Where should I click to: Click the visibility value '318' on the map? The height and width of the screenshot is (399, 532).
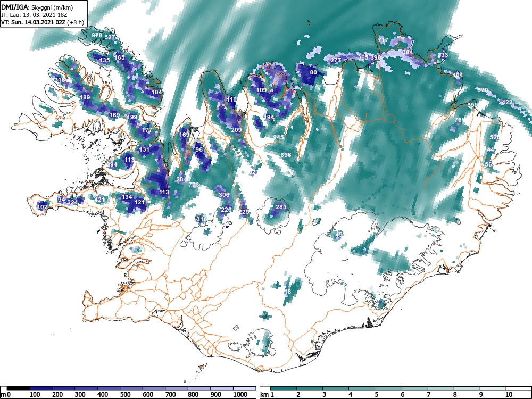(59, 80)
